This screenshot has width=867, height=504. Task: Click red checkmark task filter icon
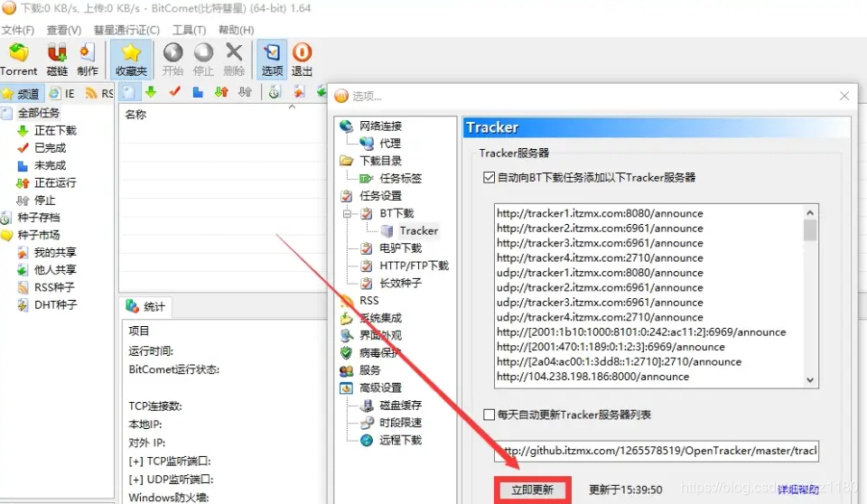pyautogui.click(x=174, y=92)
